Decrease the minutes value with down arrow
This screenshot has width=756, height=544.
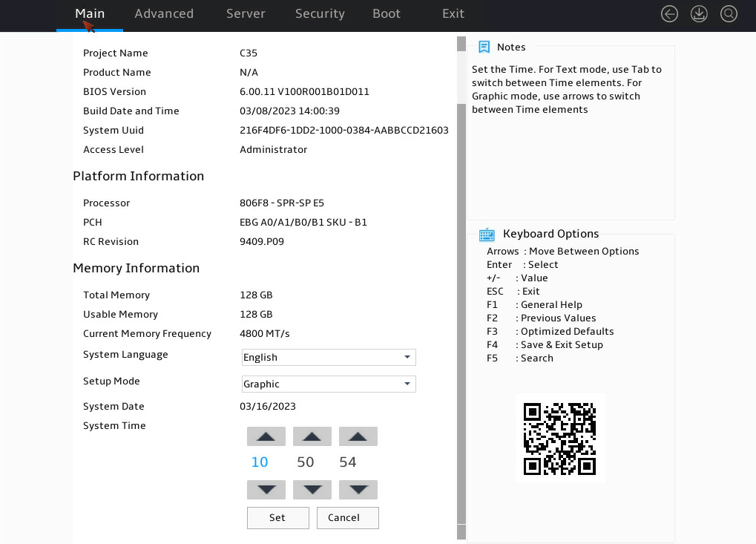pos(312,490)
